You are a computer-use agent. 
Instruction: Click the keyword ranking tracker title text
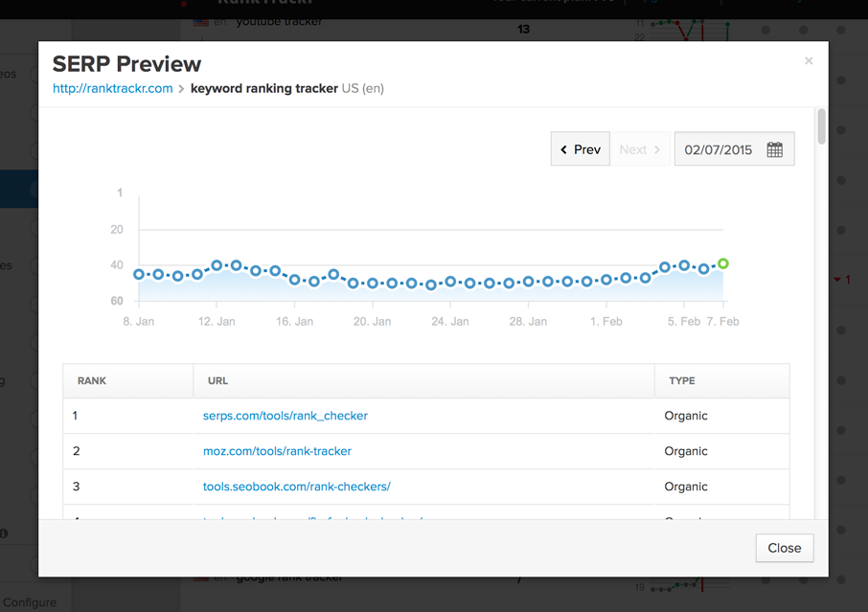[x=264, y=88]
